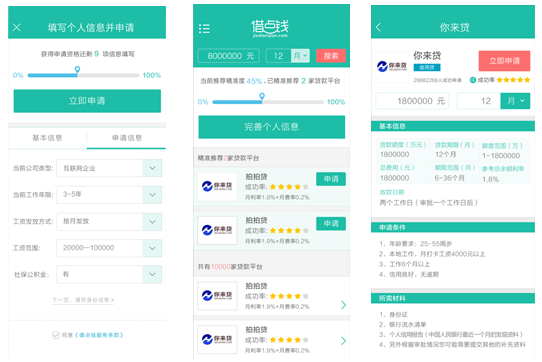Click 8000000 元 amount input field
Screen dimensions: 542x362
pyautogui.click(x=228, y=56)
